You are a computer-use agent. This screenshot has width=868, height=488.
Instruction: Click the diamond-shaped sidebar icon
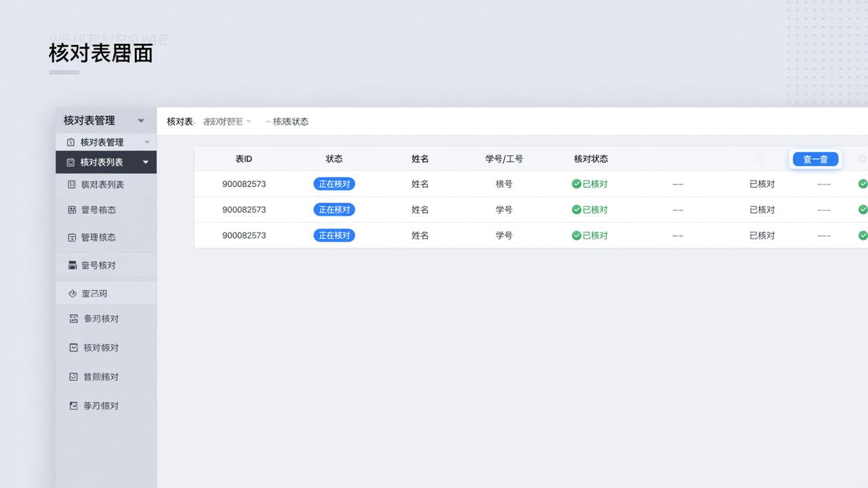(73, 293)
